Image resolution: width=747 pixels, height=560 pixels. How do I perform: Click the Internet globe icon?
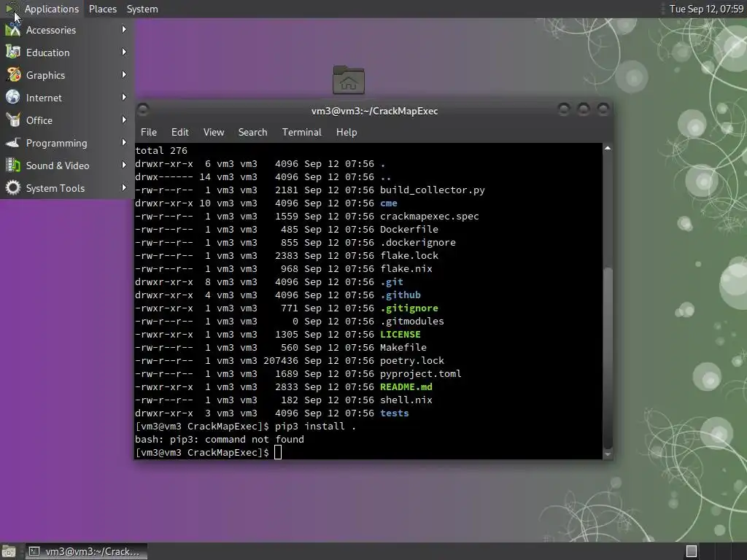(13, 98)
